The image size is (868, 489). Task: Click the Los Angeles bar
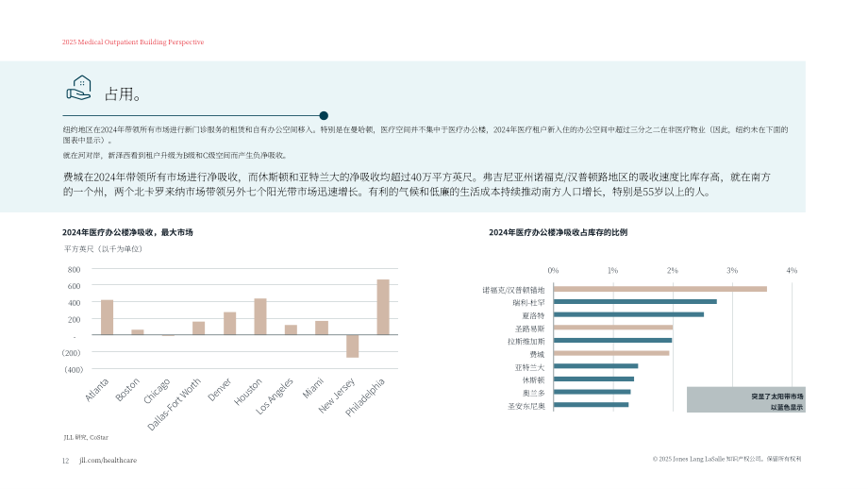pyautogui.click(x=291, y=330)
